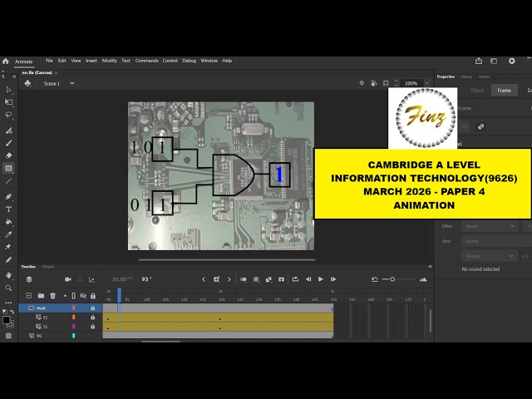532x399 pixels.
Task: Open the workspace layout icon
Action: pos(494,61)
